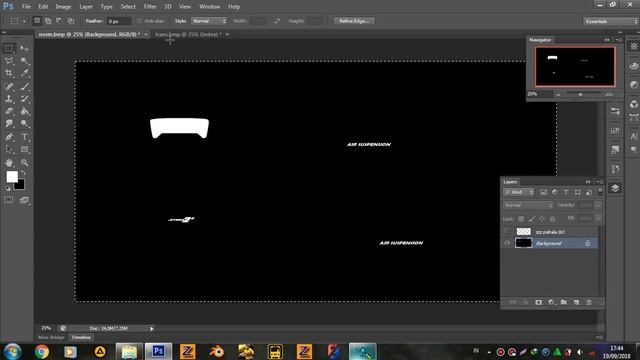Viewport: 640px width, 360px height.
Task: Open the Mini Bridge panel tab
Action: coord(51,338)
